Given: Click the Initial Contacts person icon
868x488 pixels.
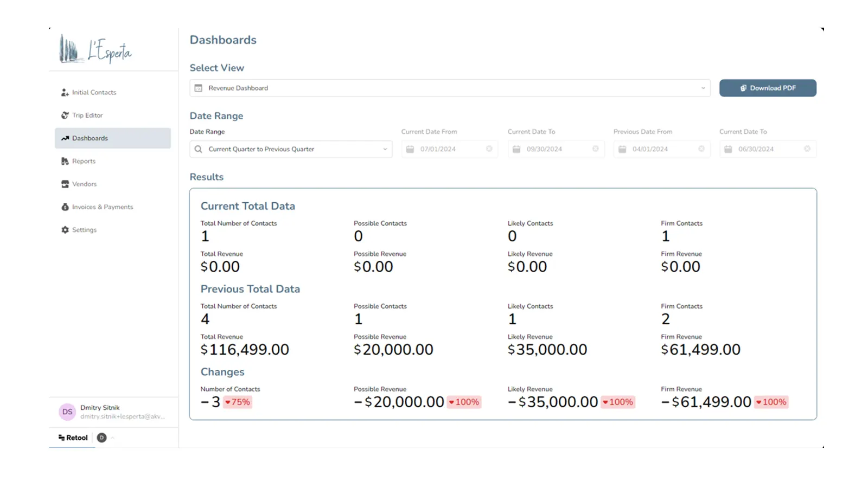Looking at the screenshot, I should [65, 93].
